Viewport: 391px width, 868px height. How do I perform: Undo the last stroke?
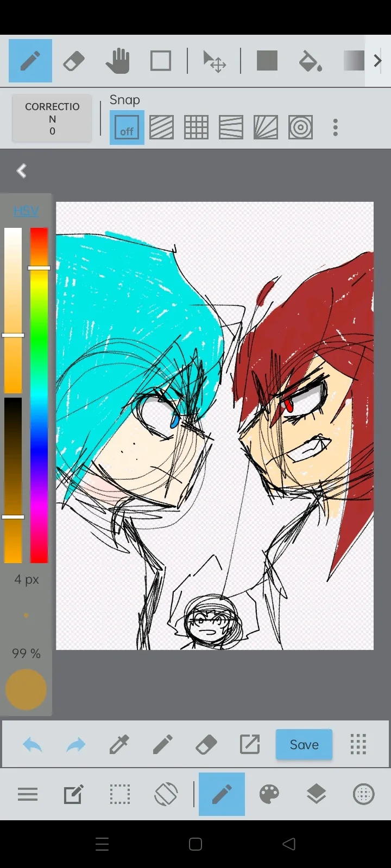(33, 745)
